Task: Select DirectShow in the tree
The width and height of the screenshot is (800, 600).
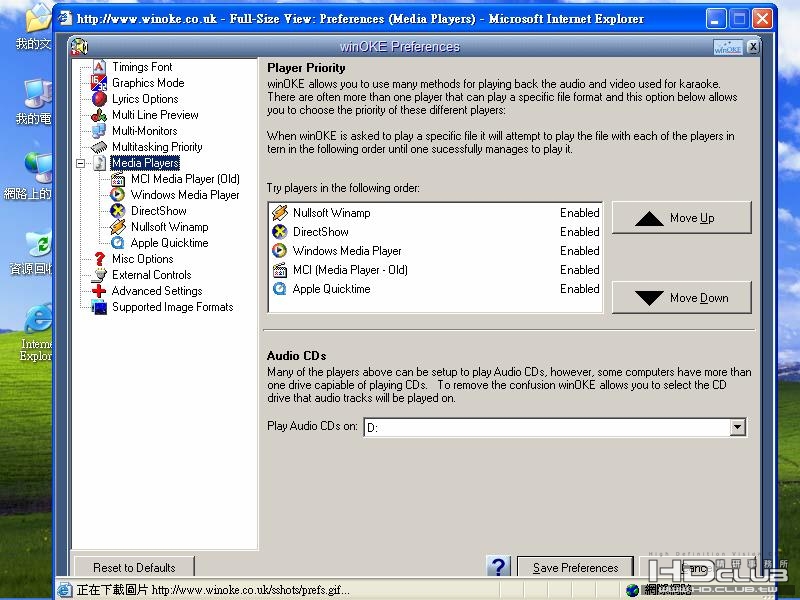Action: [159, 211]
